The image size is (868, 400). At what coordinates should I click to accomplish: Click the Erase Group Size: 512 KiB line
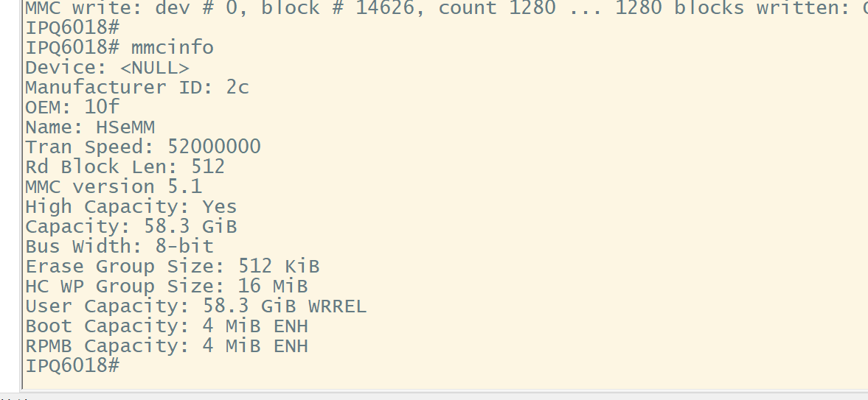coord(173,266)
